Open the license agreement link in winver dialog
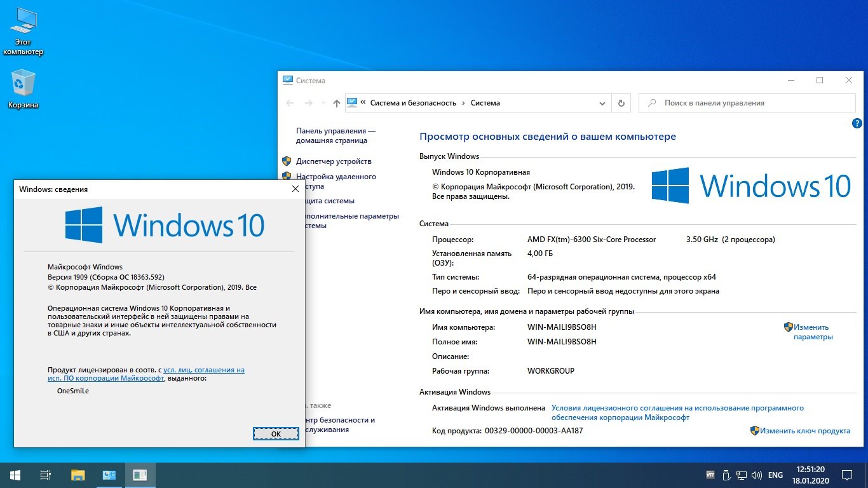The image size is (868, 488). [x=146, y=374]
